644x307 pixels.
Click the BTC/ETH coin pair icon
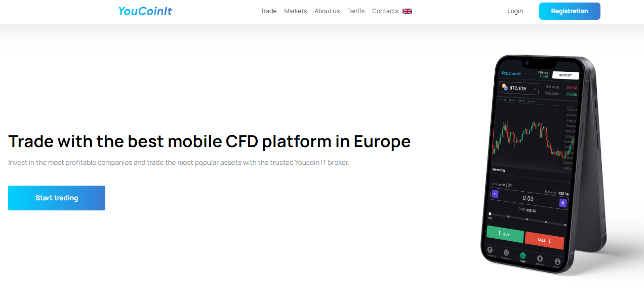[x=505, y=87]
